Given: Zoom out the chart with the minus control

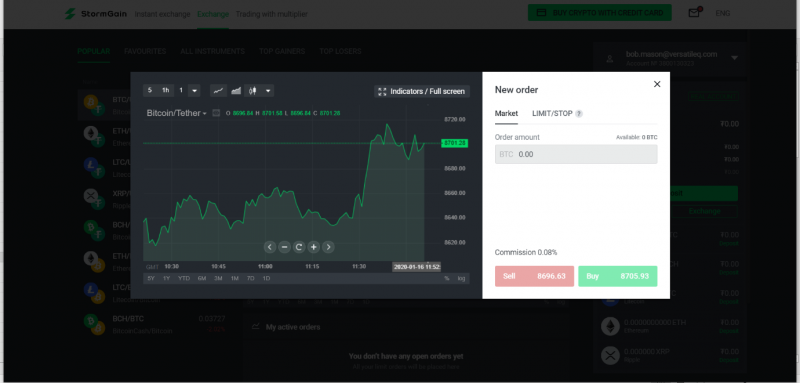Looking at the screenshot, I should pos(285,247).
